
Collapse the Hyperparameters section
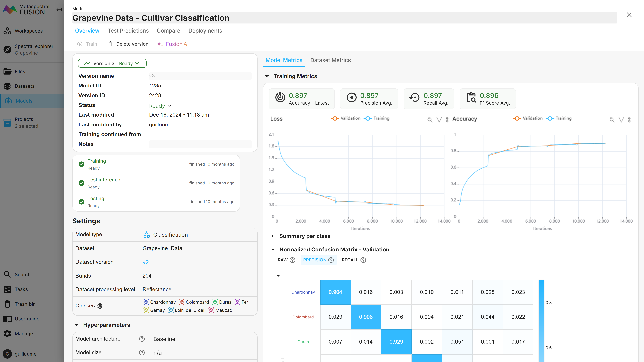click(76, 325)
